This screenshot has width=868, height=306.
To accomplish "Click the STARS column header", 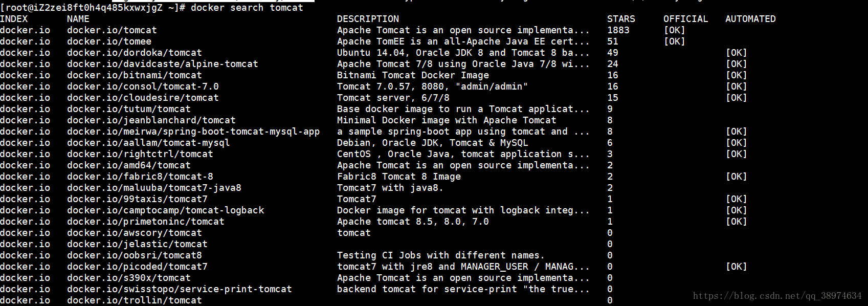I will pos(621,19).
